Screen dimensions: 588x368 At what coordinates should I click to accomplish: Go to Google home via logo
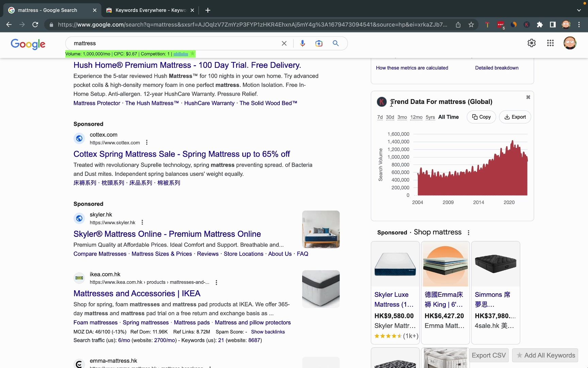coord(28,44)
